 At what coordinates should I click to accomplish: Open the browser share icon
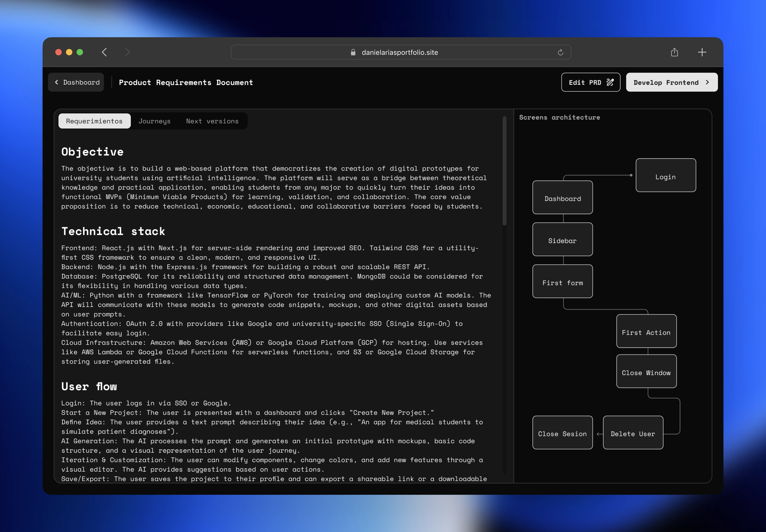(x=674, y=52)
